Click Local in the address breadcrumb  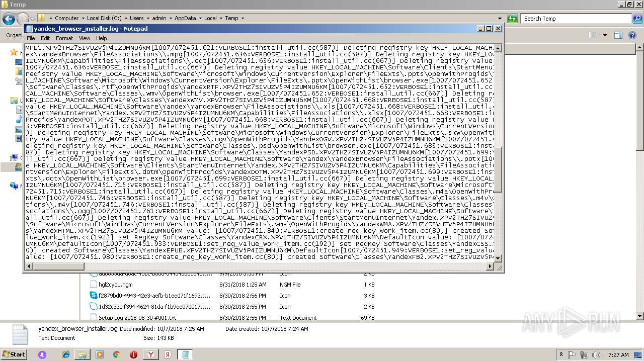[x=210, y=18]
